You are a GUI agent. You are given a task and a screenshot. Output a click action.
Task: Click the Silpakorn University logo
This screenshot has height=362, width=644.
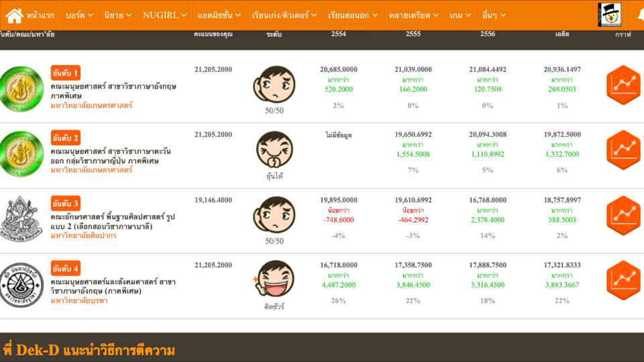coord(21,219)
